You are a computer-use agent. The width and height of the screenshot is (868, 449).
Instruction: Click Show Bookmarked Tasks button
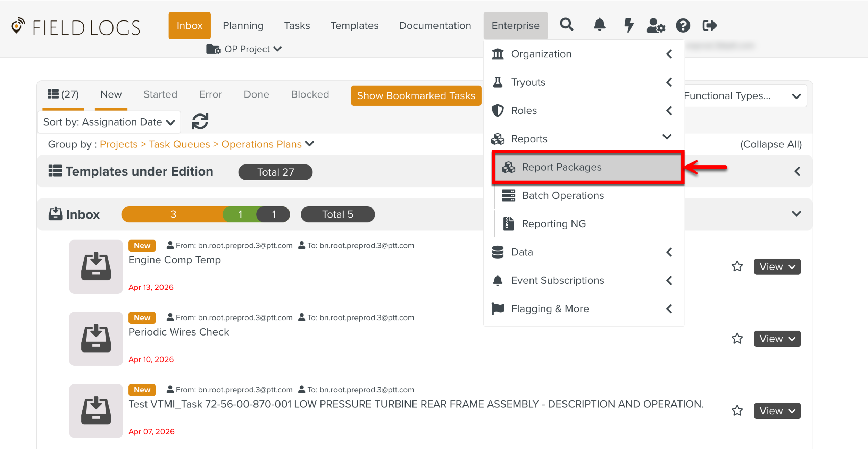coord(416,96)
